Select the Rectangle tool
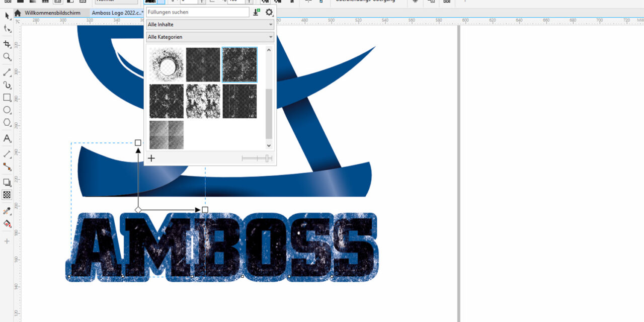Image resolution: width=644 pixels, height=322 pixels. pyautogui.click(x=7, y=98)
